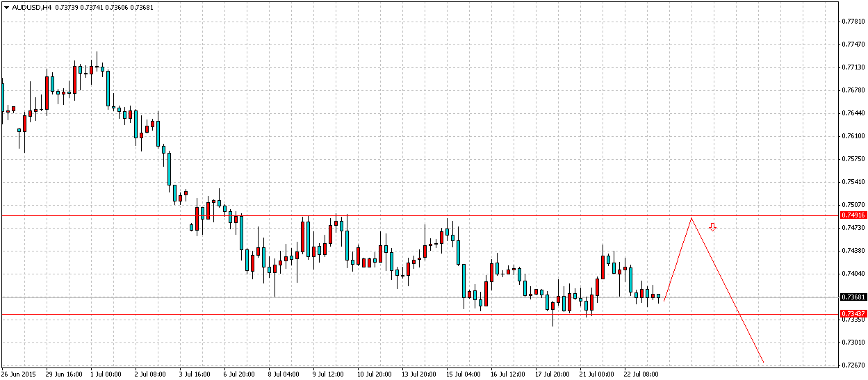This screenshot has width=868, height=380.
Task: Click the 1 Jul 00:00 time label
Action: [x=106, y=374]
